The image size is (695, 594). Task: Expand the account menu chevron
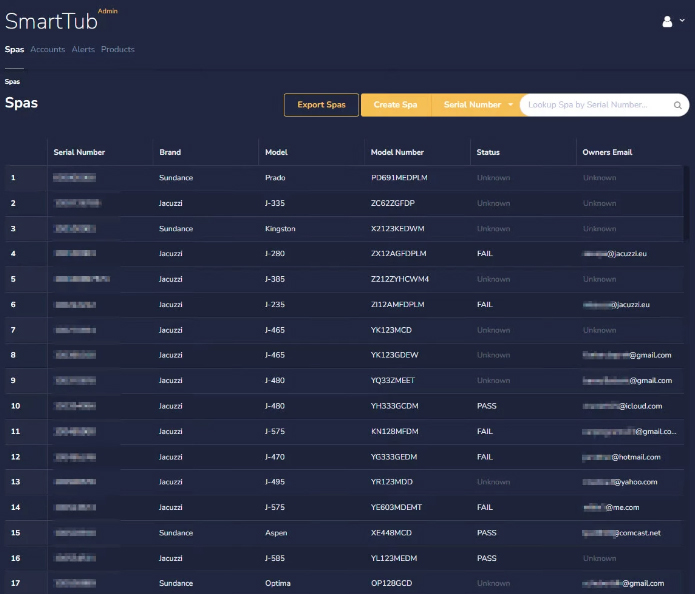[682, 21]
